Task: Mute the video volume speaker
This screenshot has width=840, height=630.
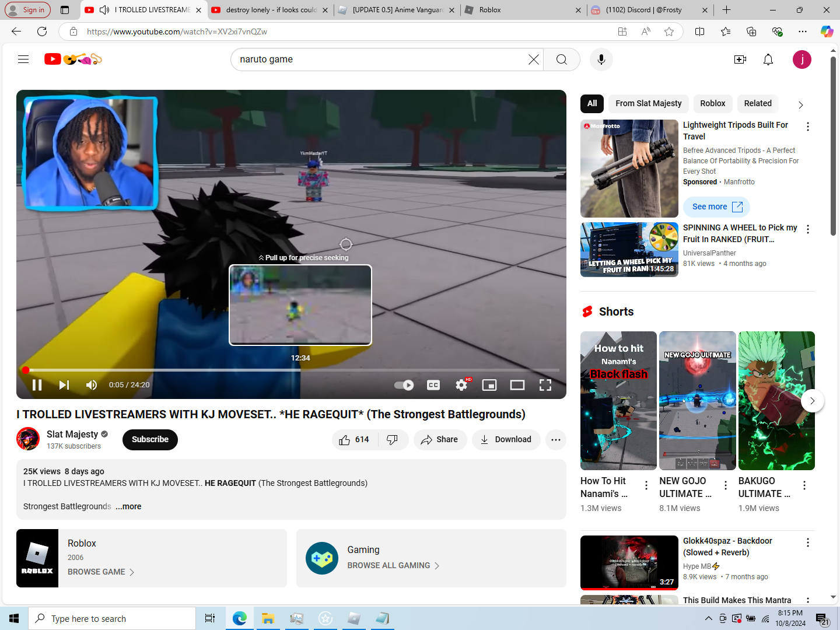Action: click(x=92, y=385)
